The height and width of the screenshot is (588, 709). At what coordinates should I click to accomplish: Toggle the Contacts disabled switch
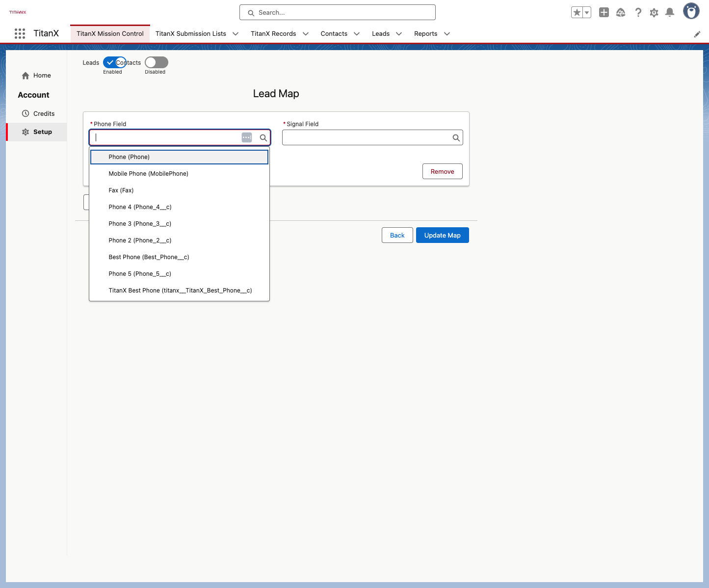tap(157, 62)
